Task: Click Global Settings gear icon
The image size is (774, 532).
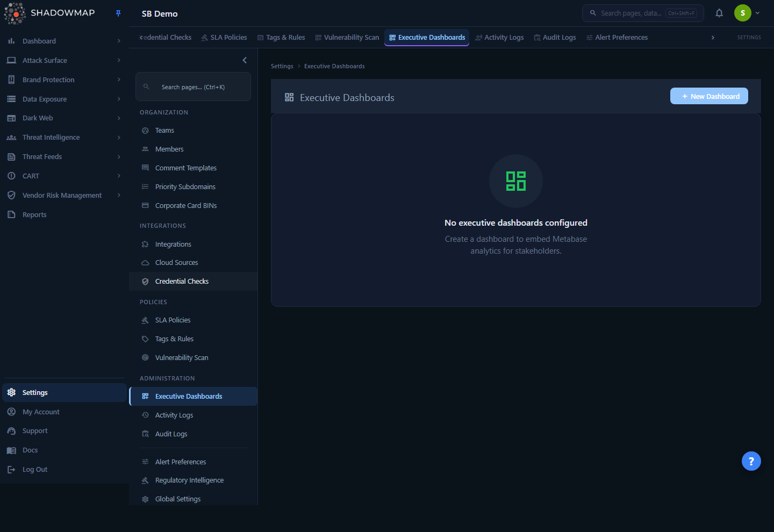Action: [145, 499]
